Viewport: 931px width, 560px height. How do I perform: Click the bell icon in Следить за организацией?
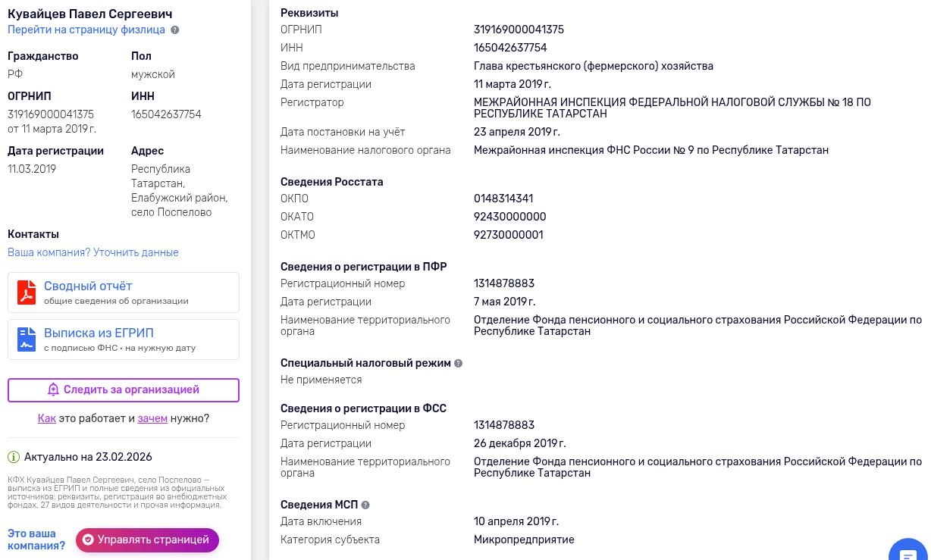53,389
